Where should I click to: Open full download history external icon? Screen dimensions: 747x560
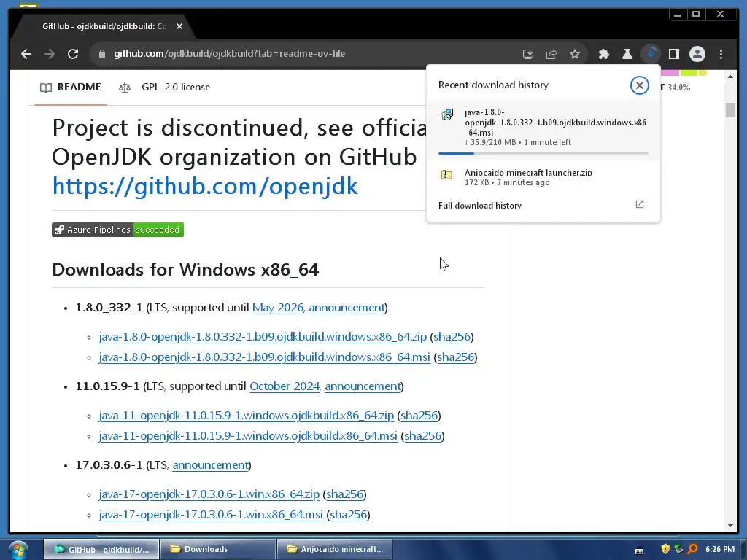point(640,204)
